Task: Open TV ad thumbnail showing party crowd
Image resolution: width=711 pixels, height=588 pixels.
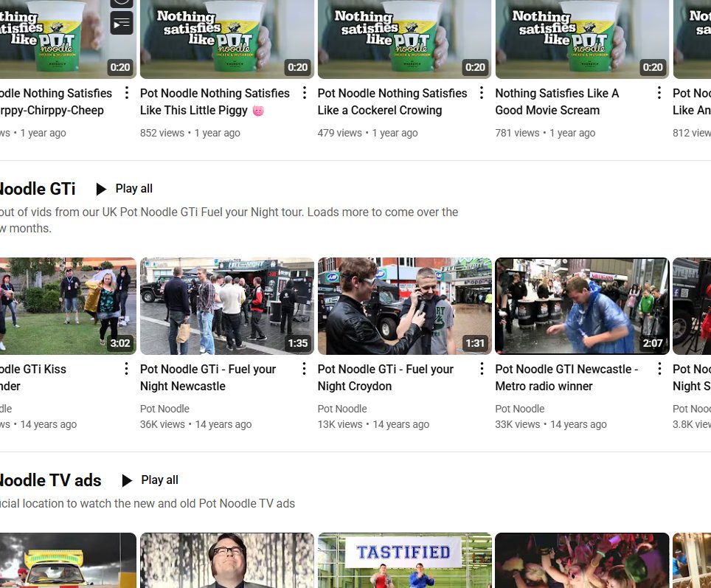Action: [582, 560]
